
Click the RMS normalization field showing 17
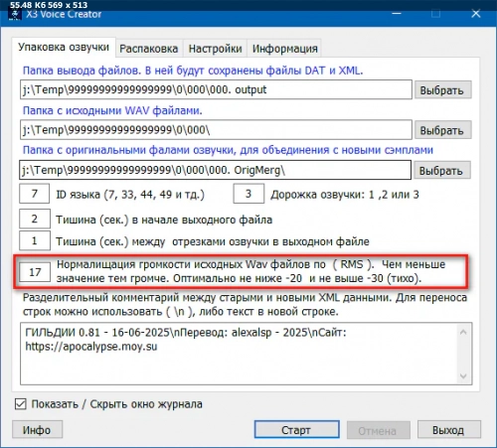(35, 272)
